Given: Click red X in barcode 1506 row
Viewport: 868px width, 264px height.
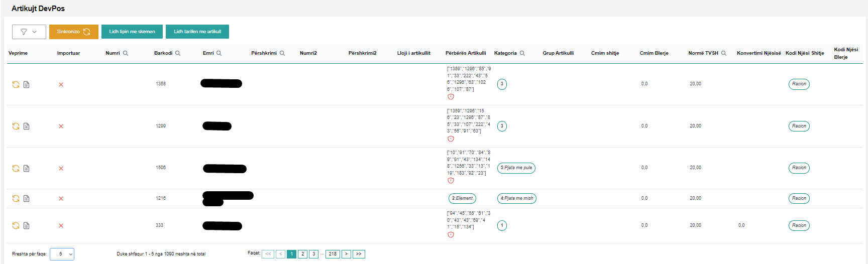Looking at the screenshot, I should pyautogui.click(x=61, y=169).
